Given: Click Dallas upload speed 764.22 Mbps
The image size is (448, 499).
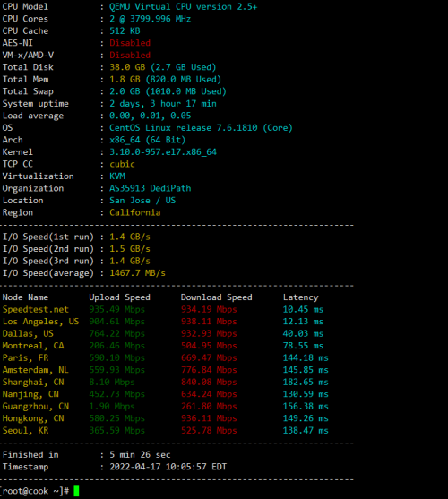Looking at the screenshot, I should click(x=116, y=333).
